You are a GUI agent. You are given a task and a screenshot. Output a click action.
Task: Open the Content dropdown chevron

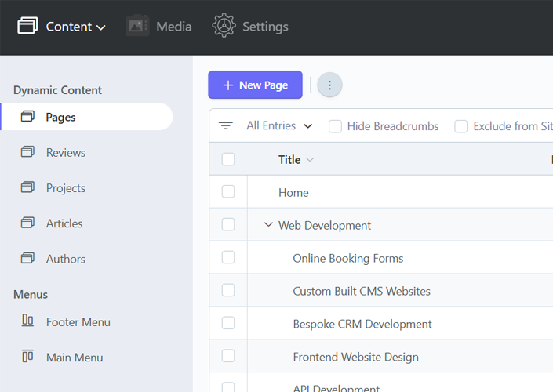tap(101, 27)
